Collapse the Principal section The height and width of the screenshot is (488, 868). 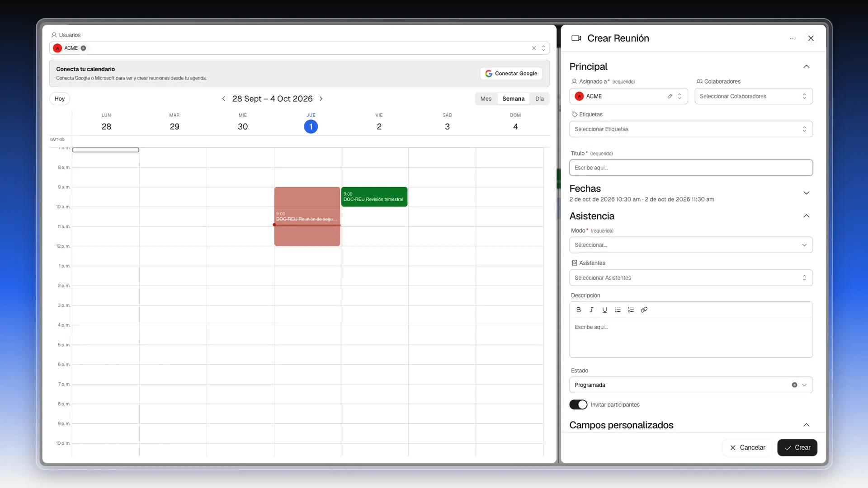click(806, 66)
